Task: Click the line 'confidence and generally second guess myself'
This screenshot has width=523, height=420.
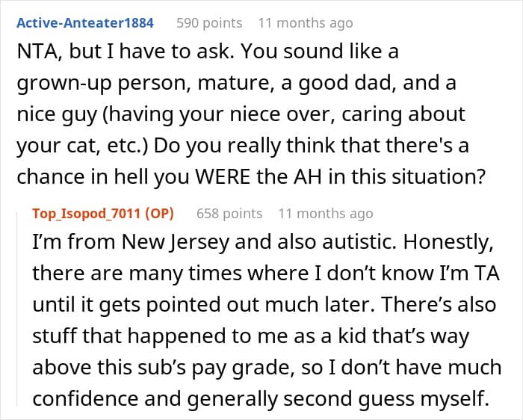Action: point(261,399)
